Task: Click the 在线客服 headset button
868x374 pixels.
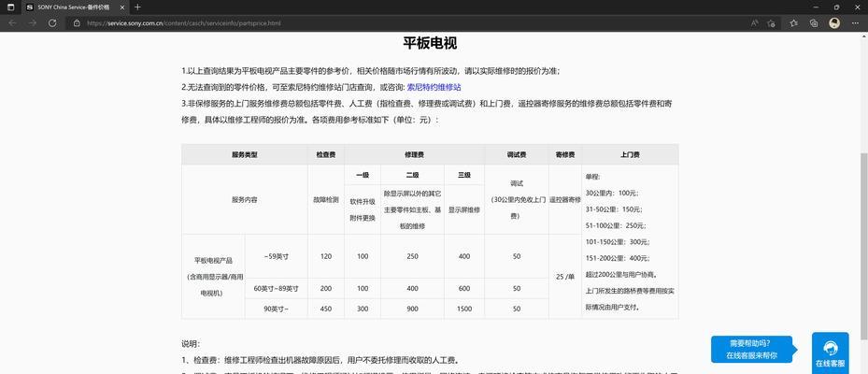Action: pos(830,352)
